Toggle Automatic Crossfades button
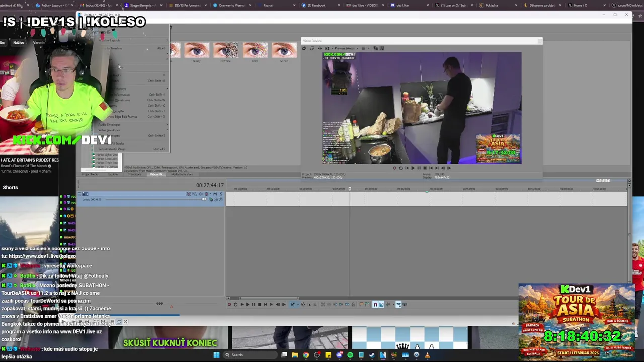This screenshot has height=362, width=644. [381, 304]
